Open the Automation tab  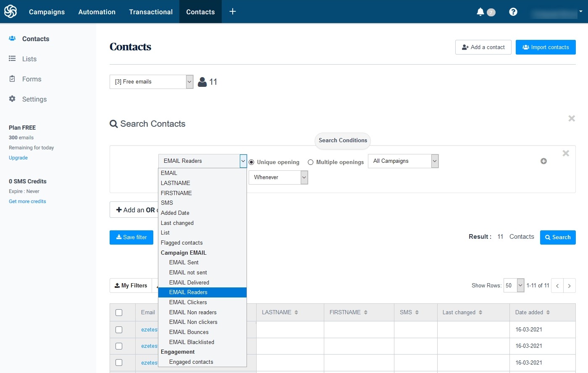pos(97,12)
